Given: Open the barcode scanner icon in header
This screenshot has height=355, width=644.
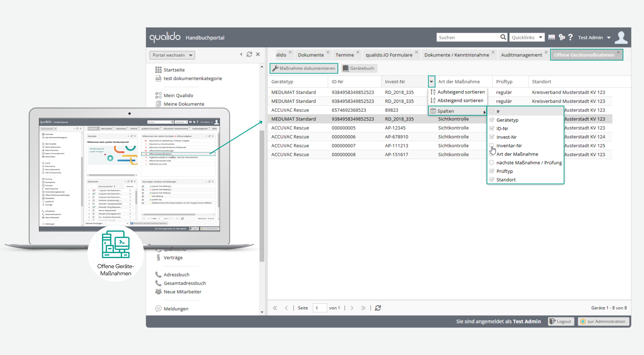Looking at the screenshot, I should (x=551, y=37).
